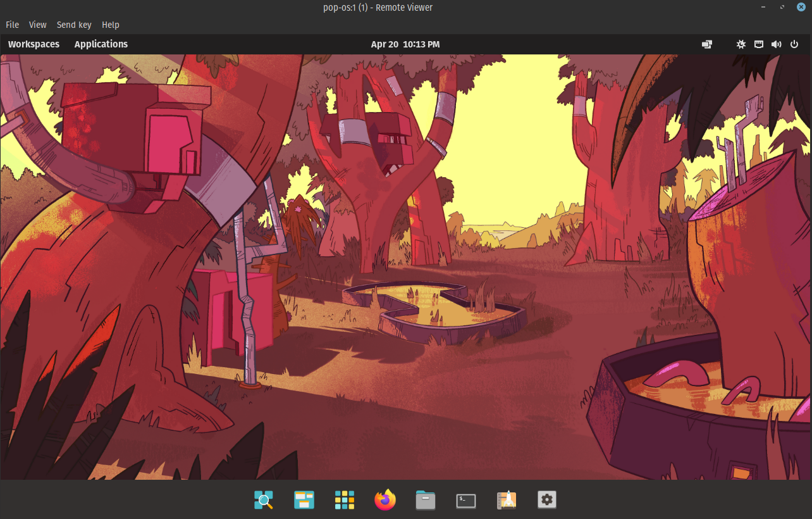Open the Pop!_Shop rocket icon in dock
Screen dimensions: 812x519
507,500
